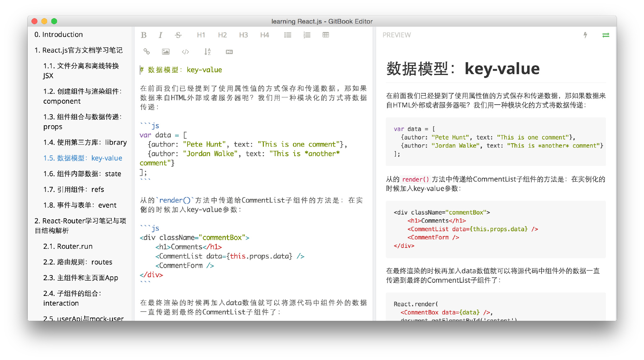
Task: Apply H3 heading style
Action: click(x=243, y=35)
